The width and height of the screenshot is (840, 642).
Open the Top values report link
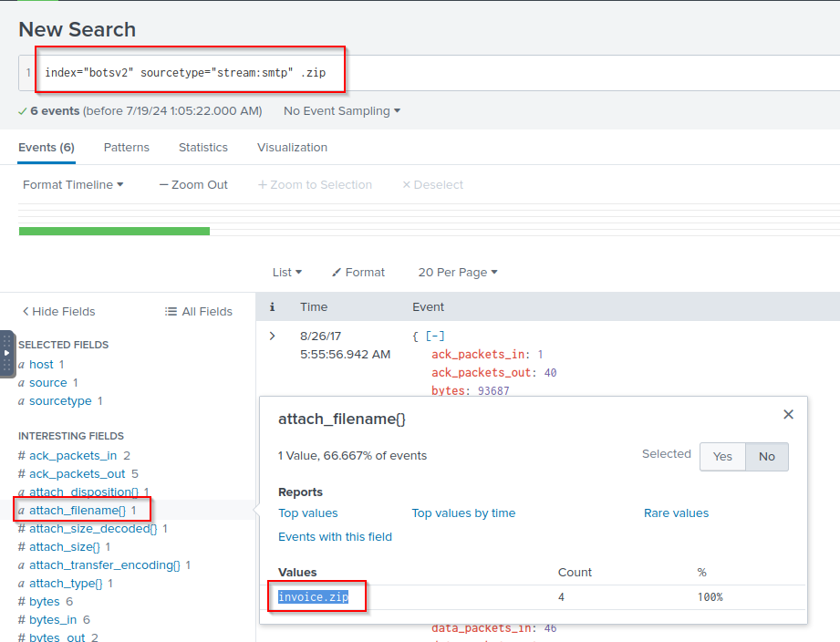[307, 513]
